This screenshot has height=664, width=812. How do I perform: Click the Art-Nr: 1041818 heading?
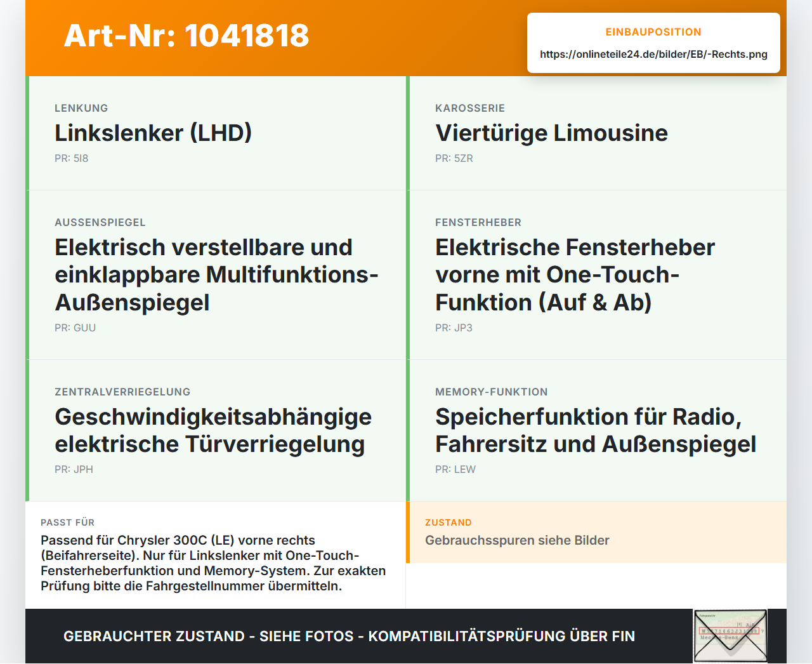coord(187,36)
